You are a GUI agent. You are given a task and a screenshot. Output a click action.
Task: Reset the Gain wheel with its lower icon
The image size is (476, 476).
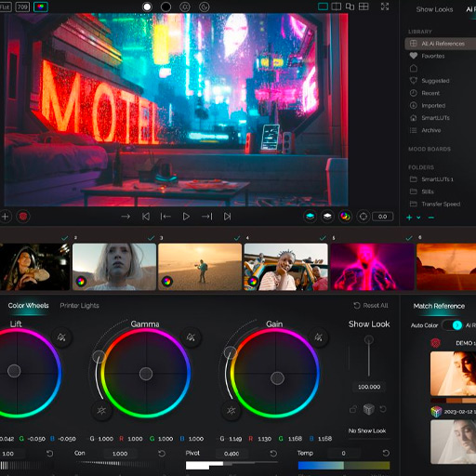click(231, 411)
